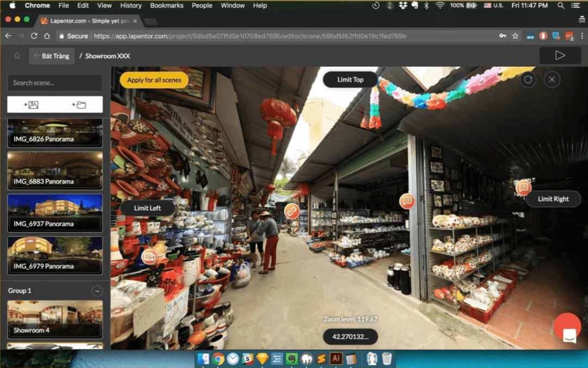Toggle the Limit Top setting
588x368 pixels.
click(350, 79)
